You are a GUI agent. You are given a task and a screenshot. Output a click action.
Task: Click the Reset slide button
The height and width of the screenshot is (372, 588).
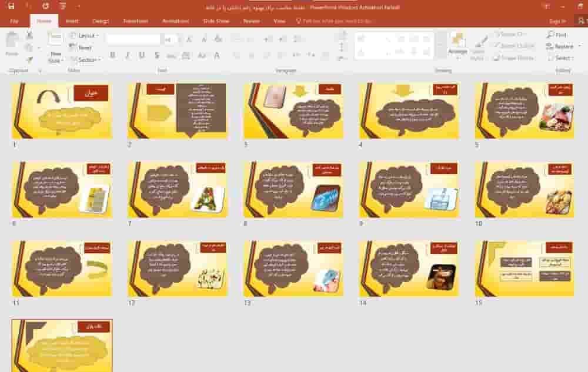pyautogui.click(x=81, y=48)
